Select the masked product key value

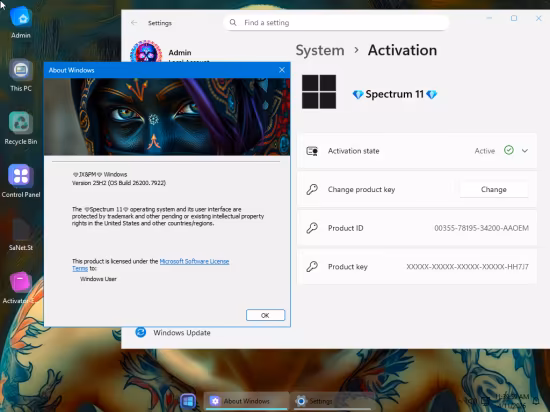click(x=467, y=267)
